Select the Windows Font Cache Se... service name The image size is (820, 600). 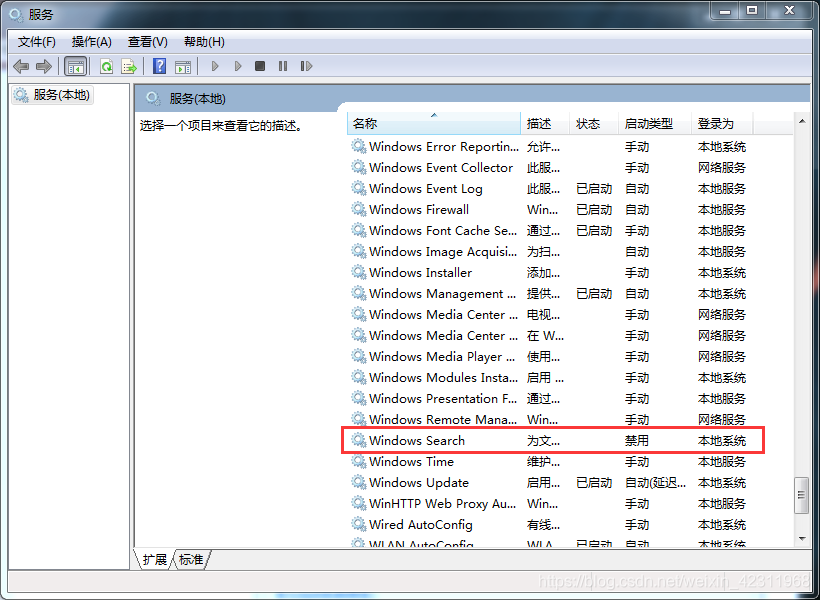443,230
